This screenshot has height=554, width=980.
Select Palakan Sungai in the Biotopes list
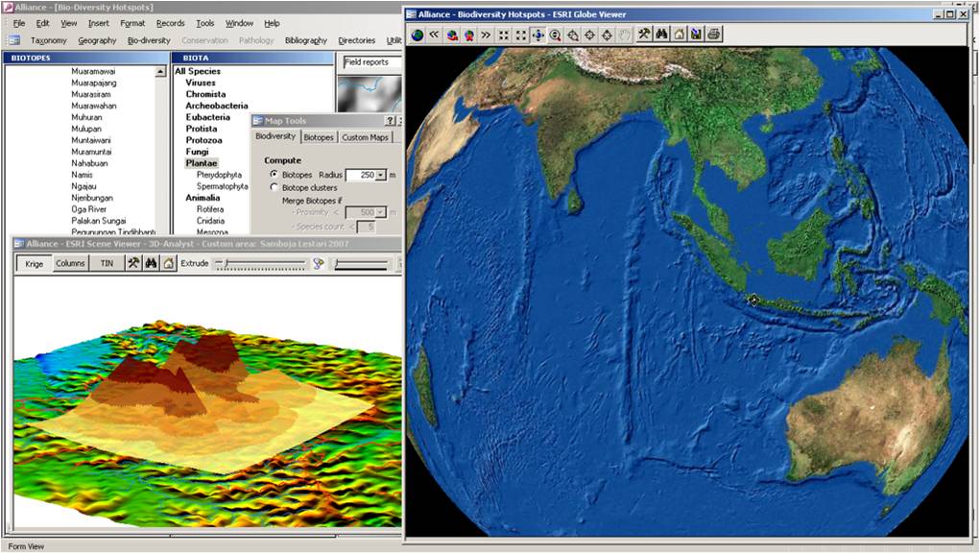coord(98,221)
